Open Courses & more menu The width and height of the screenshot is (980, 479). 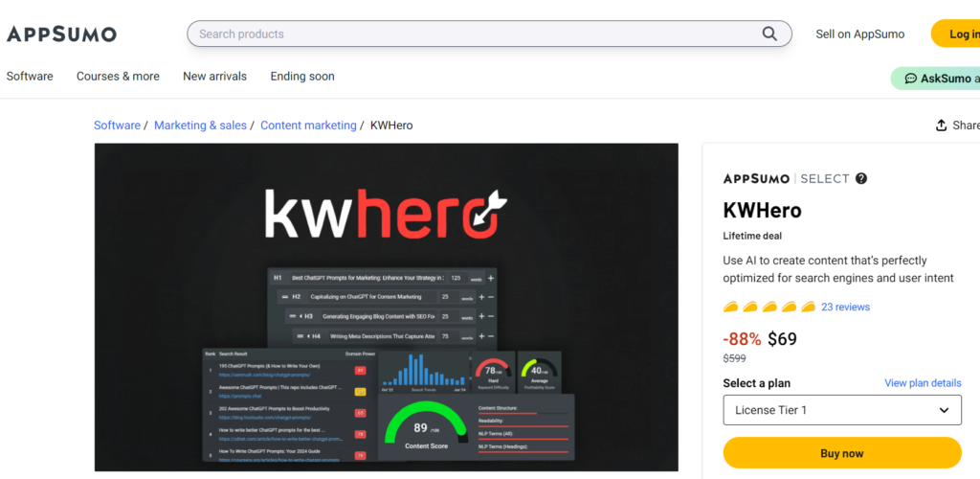pos(118,77)
